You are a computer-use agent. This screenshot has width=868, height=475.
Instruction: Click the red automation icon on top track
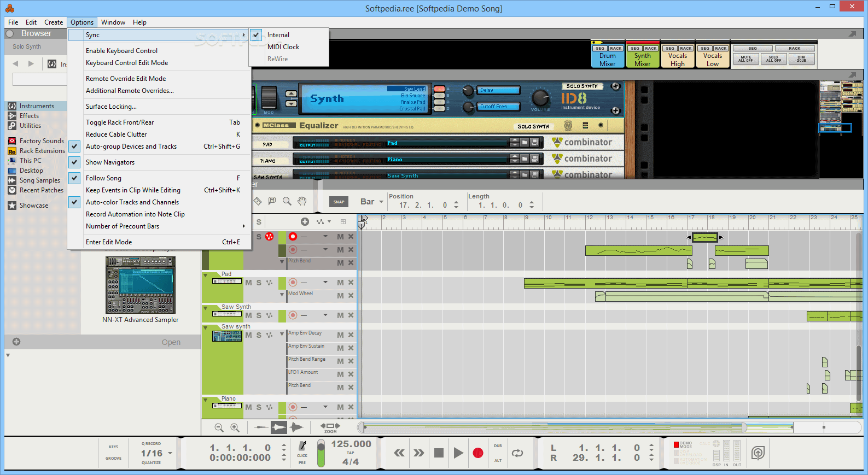tap(269, 237)
